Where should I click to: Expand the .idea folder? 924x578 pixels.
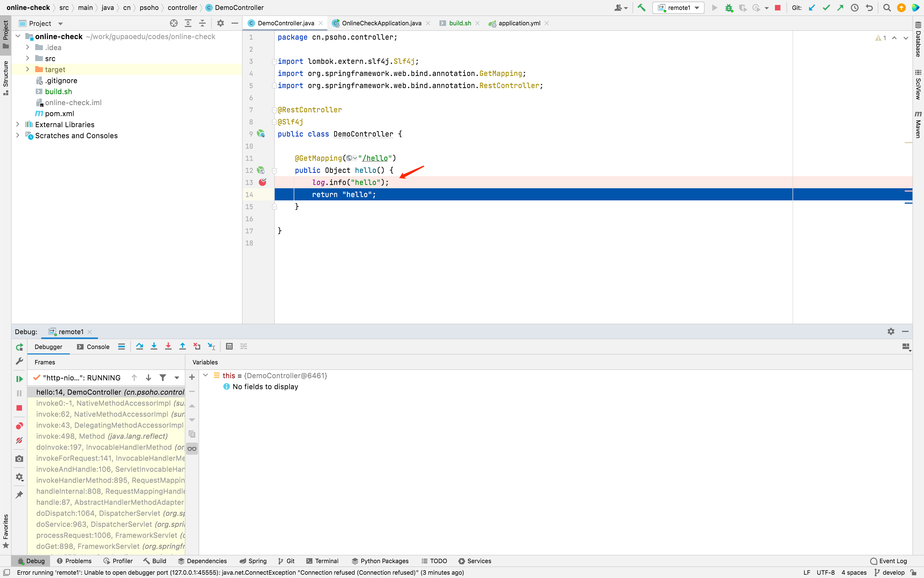pos(28,47)
